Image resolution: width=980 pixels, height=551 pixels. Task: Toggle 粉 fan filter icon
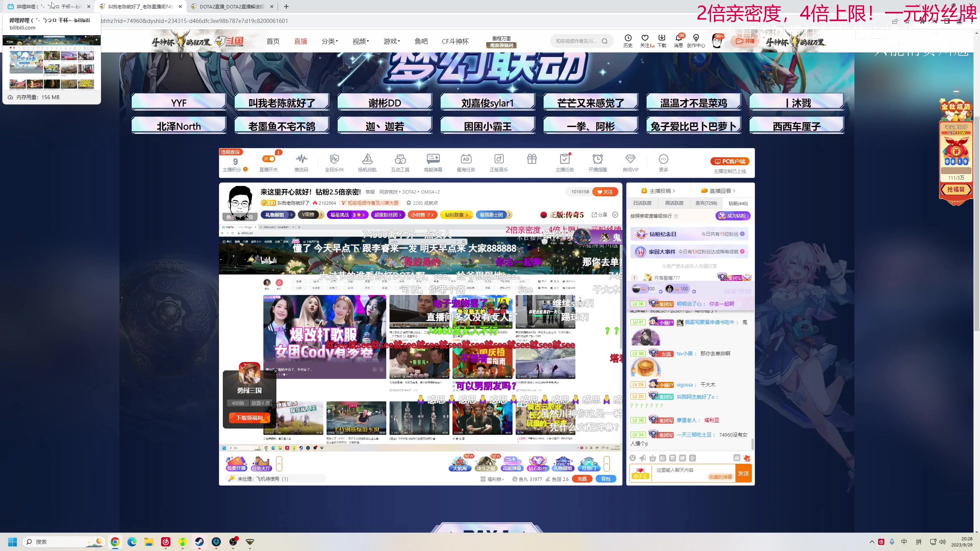click(x=663, y=458)
